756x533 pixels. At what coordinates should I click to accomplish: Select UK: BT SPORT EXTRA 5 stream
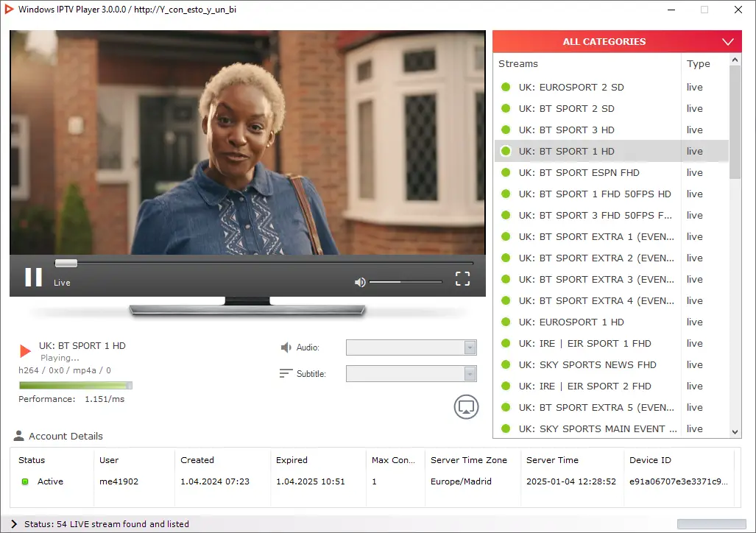(612, 407)
